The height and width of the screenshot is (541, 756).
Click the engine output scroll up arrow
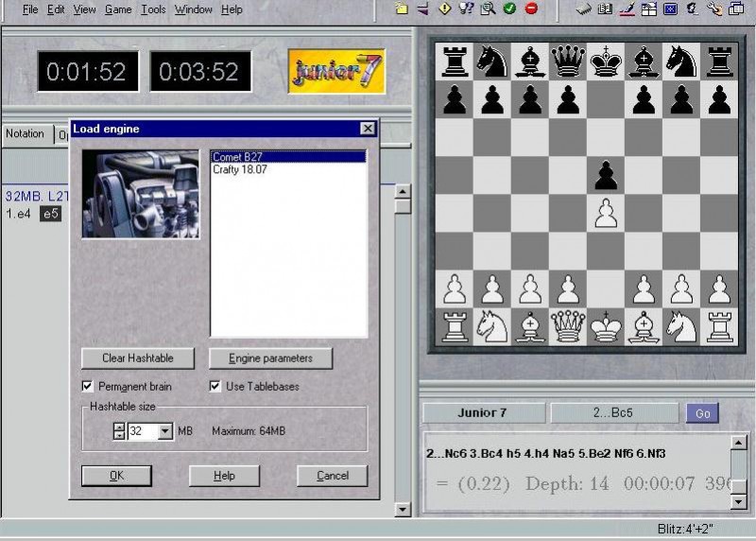[x=739, y=442]
